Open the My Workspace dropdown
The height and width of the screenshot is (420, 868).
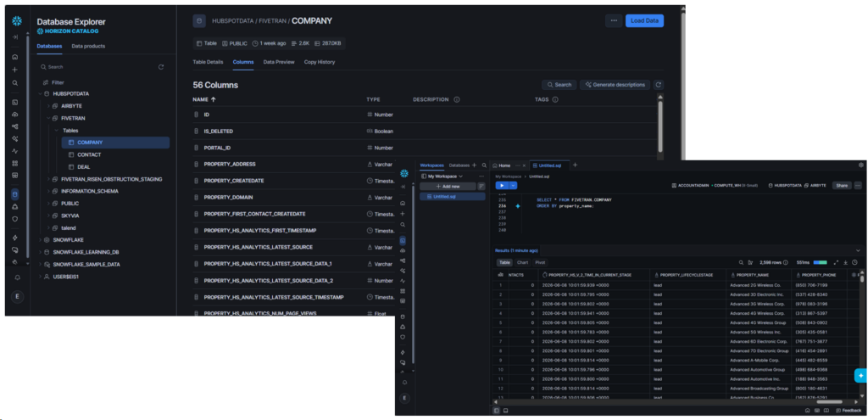pos(442,176)
